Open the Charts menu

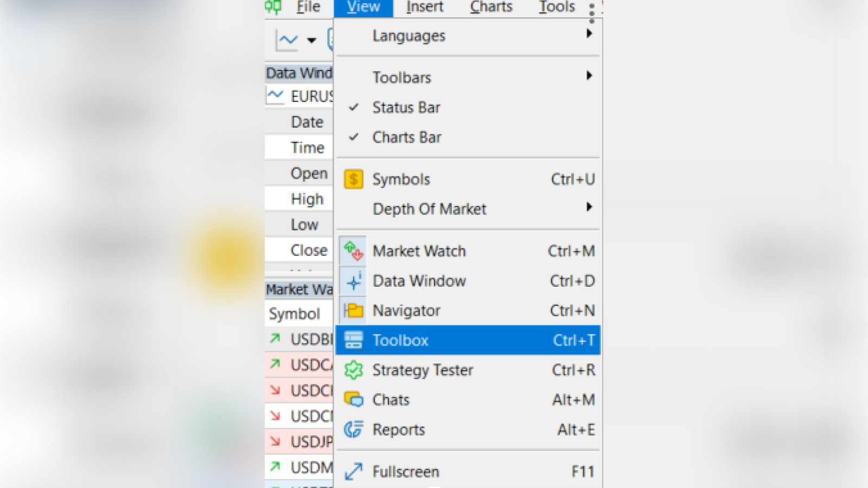491,7
